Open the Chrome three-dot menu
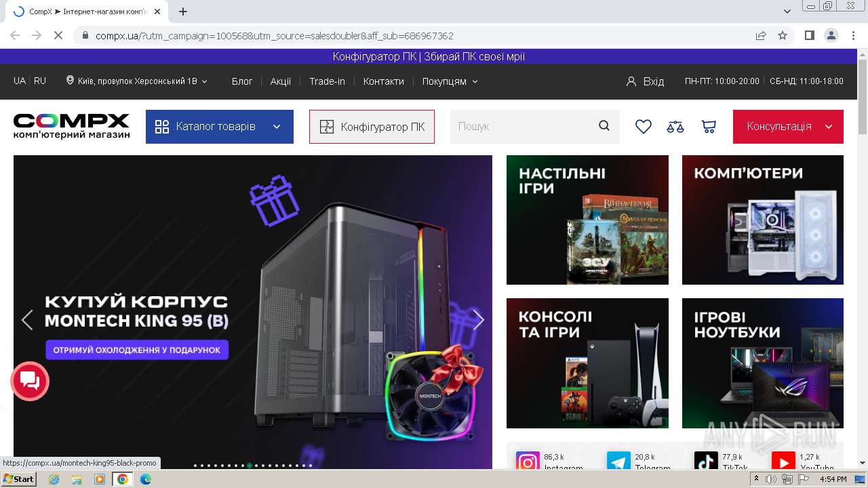 (x=852, y=35)
